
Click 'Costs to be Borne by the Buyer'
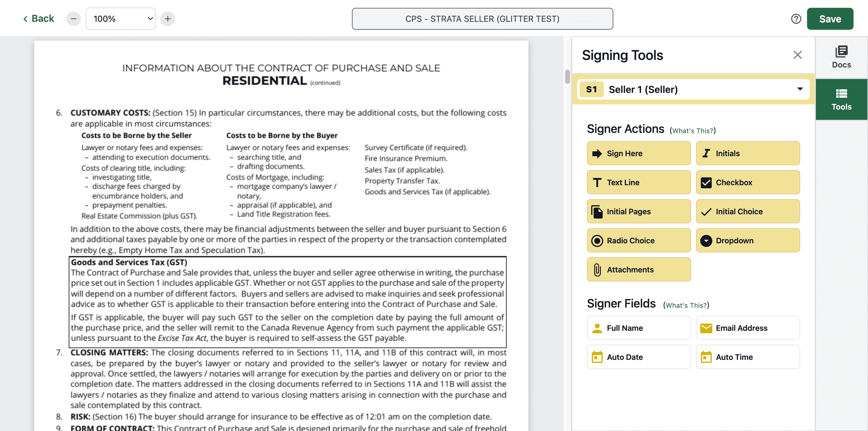tap(282, 135)
